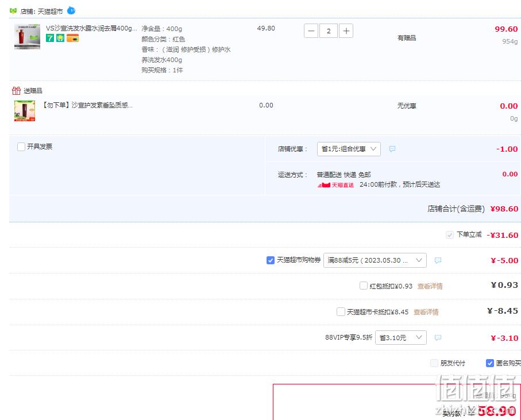Decrease shampoo quantity with minus button

coord(311,31)
